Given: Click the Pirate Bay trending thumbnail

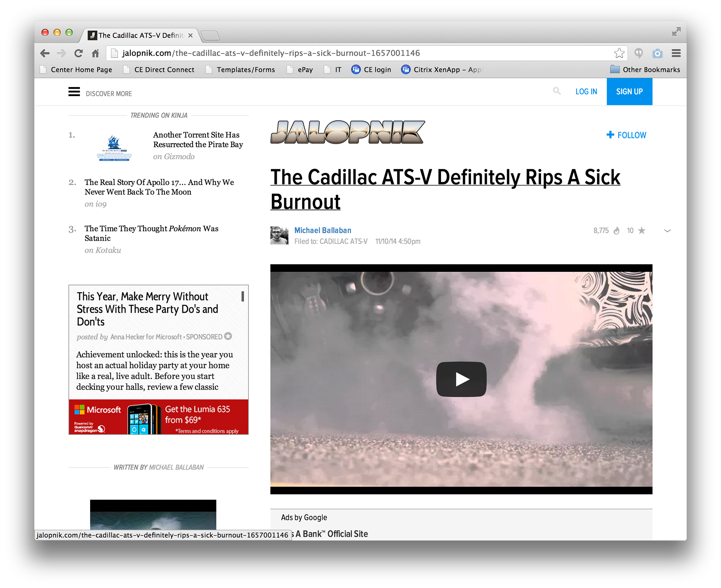Looking at the screenshot, I should (114, 148).
